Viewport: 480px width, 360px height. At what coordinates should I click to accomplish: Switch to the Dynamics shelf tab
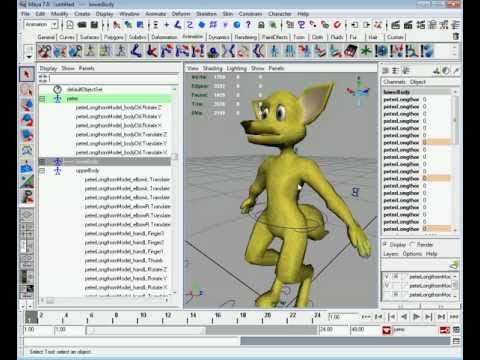(x=219, y=37)
